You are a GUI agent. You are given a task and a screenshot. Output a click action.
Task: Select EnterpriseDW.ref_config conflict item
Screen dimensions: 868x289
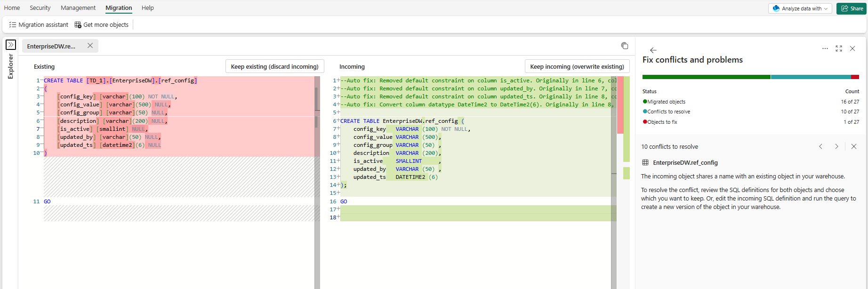pyautogui.click(x=685, y=162)
